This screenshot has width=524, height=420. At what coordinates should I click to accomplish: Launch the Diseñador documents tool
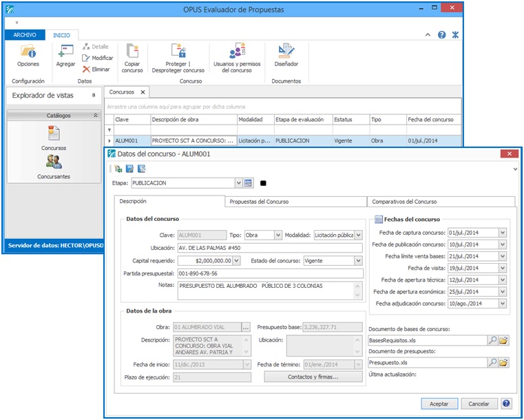286,52
